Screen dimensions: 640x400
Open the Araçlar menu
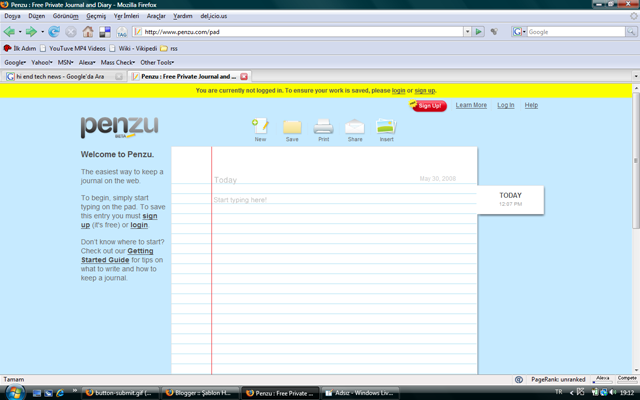tap(156, 16)
